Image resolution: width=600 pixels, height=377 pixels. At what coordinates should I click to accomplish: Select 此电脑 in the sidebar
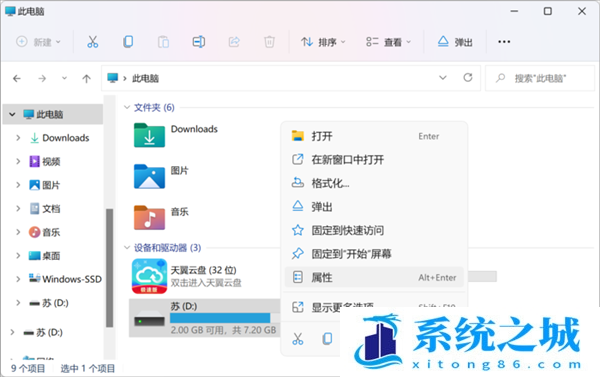tap(49, 114)
